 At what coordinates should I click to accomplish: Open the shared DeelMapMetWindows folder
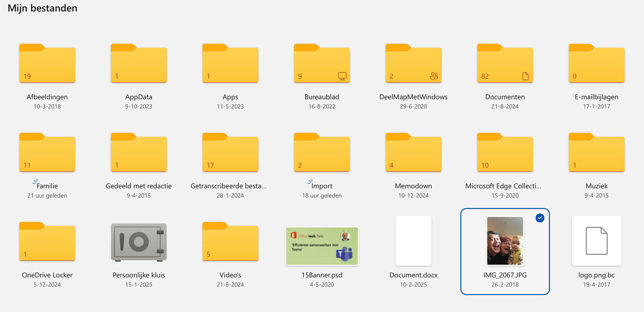[x=413, y=64]
